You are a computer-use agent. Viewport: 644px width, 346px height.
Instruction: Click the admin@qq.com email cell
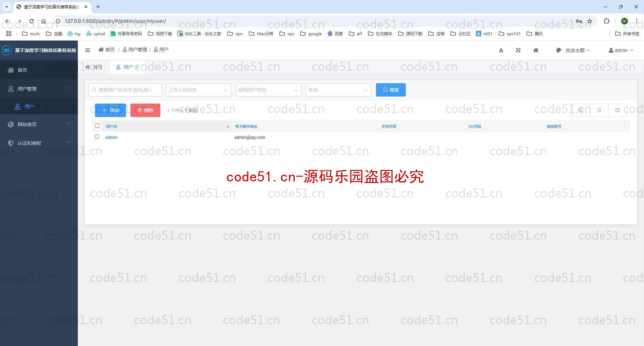pos(250,137)
